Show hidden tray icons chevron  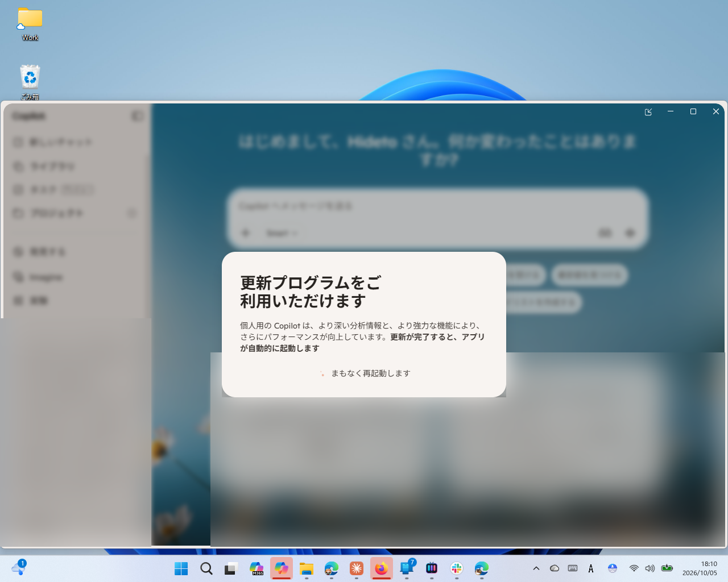(536, 568)
